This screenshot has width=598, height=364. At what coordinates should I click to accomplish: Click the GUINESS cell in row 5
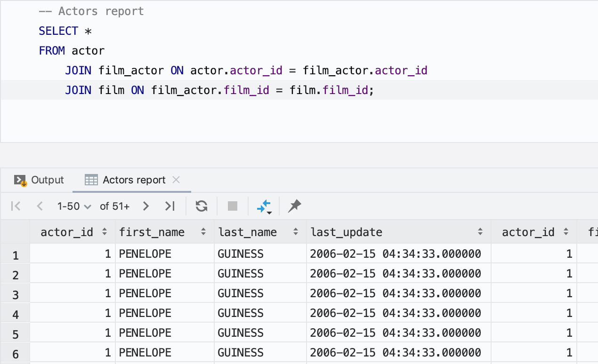(241, 333)
